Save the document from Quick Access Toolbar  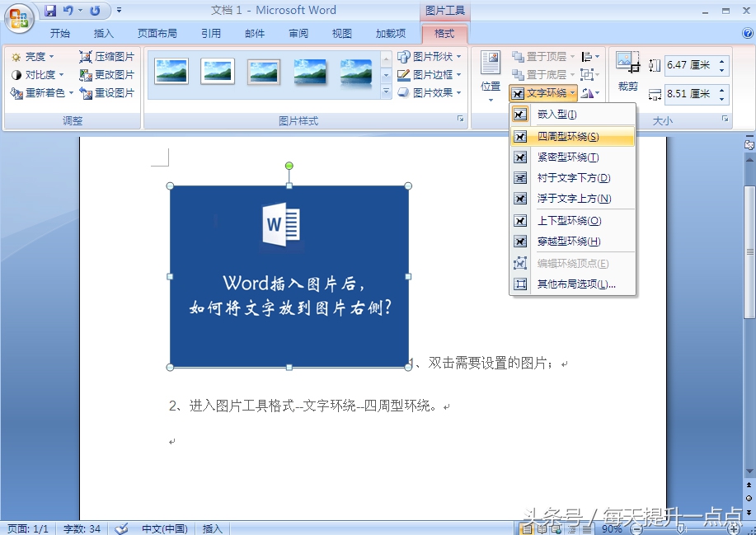[x=50, y=10]
